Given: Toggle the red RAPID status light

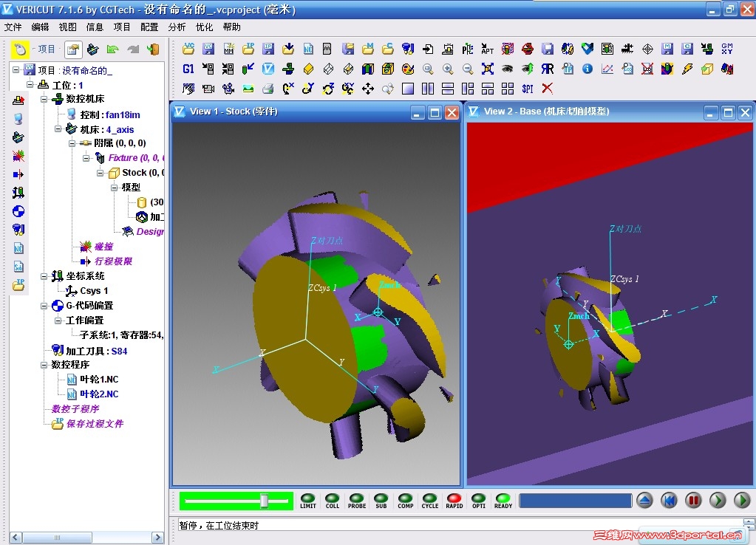Looking at the screenshot, I should pos(454,500).
